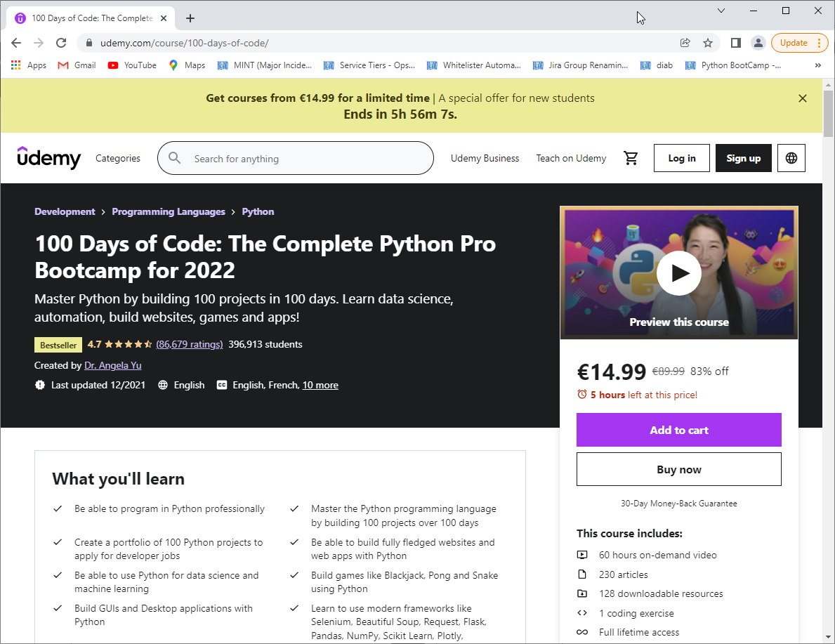Go back with the browser back arrow
The image size is (835, 644).
pyautogui.click(x=16, y=43)
